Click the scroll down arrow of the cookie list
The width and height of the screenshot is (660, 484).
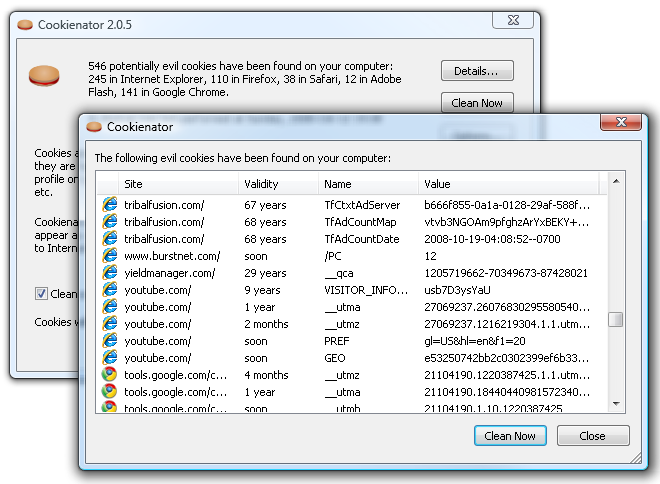click(x=616, y=403)
